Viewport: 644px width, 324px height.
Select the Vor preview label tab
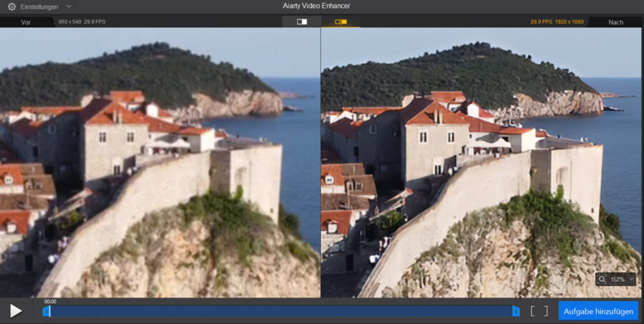(x=26, y=22)
